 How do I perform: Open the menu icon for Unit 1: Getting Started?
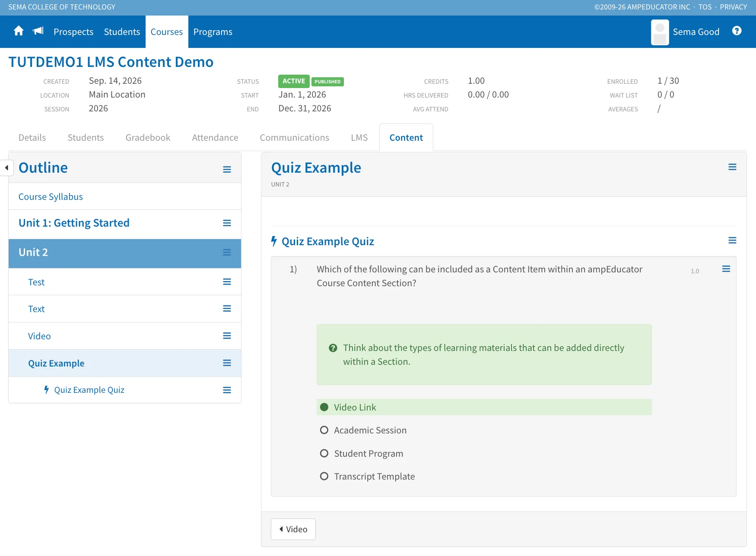[227, 223]
